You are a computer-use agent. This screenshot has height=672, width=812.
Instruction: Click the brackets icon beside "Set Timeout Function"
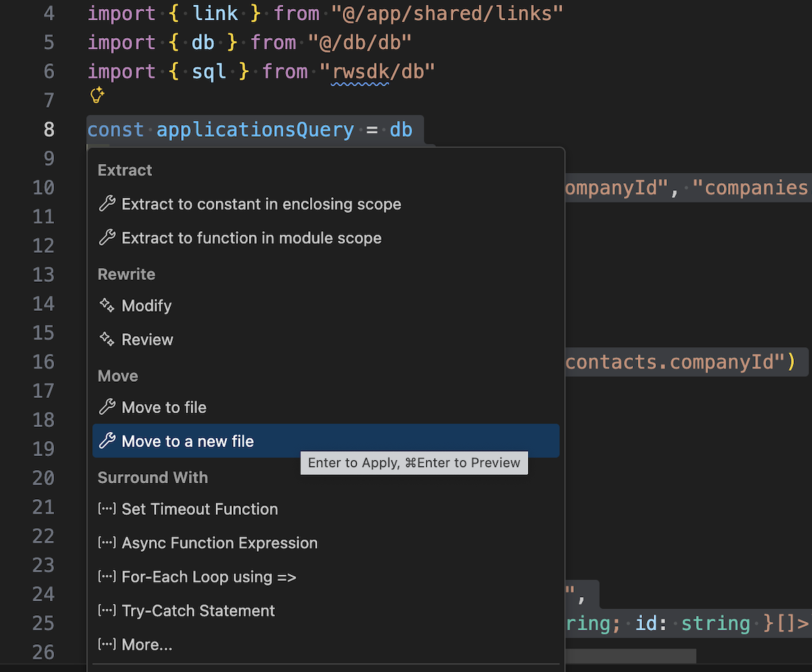pos(106,508)
